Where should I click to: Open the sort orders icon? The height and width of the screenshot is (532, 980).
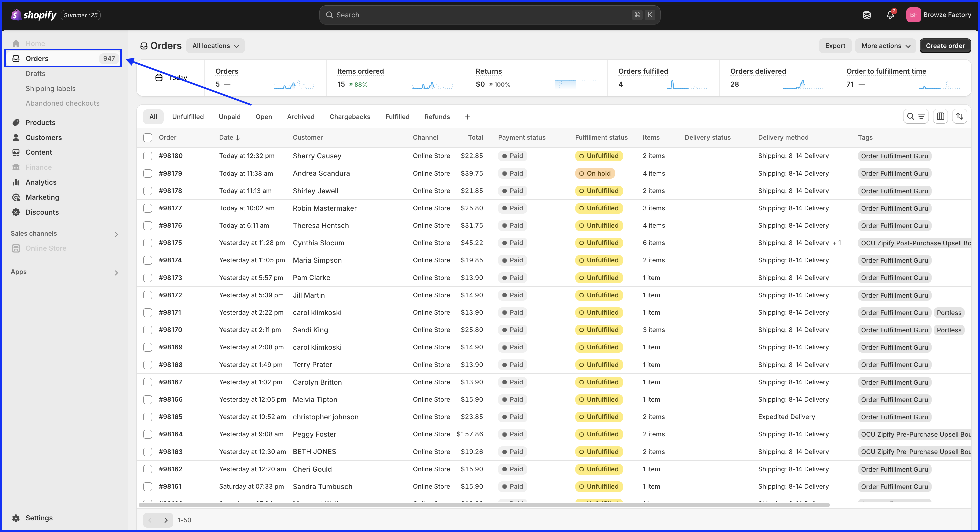pos(960,116)
